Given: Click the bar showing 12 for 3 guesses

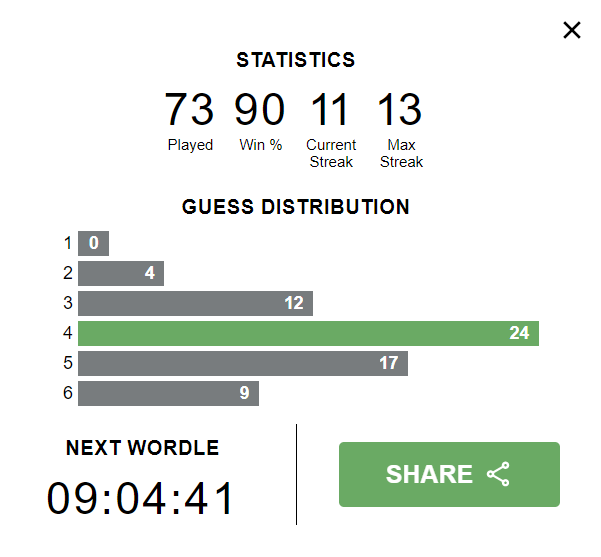Looking at the screenshot, I should (195, 303).
